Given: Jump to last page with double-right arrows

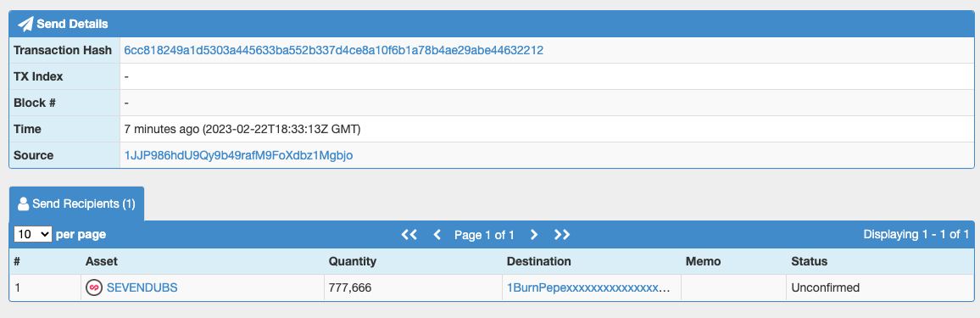Looking at the screenshot, I should (562, 235).
